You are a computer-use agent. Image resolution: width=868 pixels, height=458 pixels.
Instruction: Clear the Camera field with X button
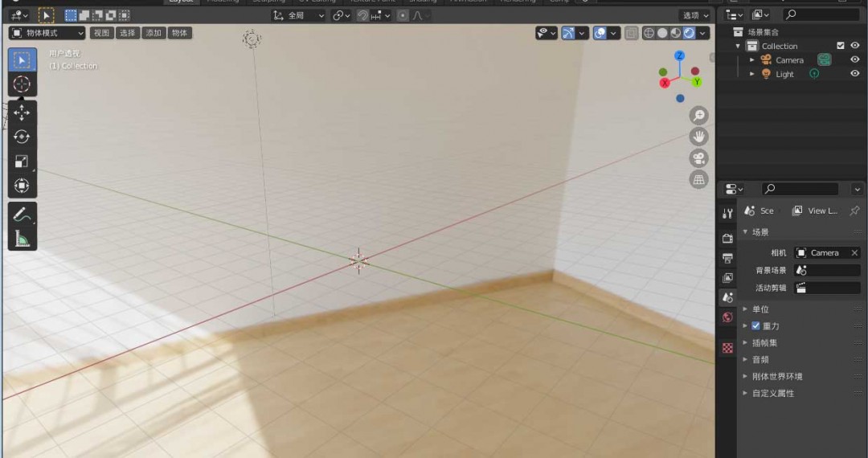point(854,252)
